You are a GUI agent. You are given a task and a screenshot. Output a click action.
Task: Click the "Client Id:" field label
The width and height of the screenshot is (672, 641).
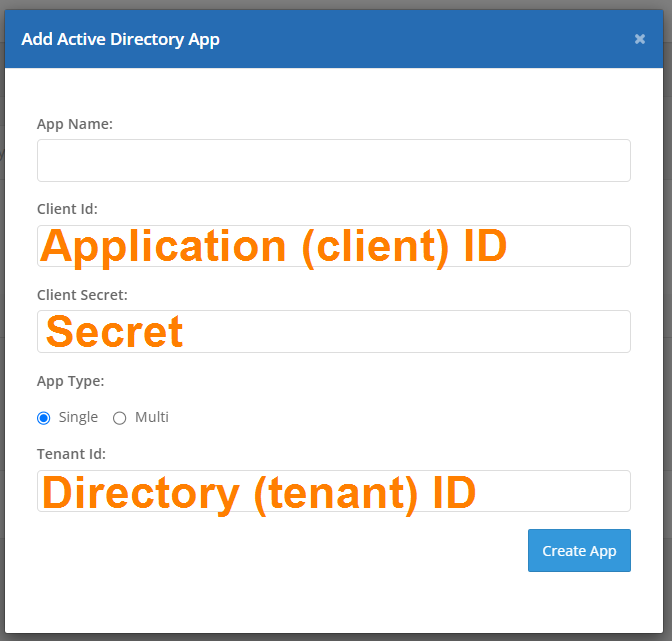67,209
